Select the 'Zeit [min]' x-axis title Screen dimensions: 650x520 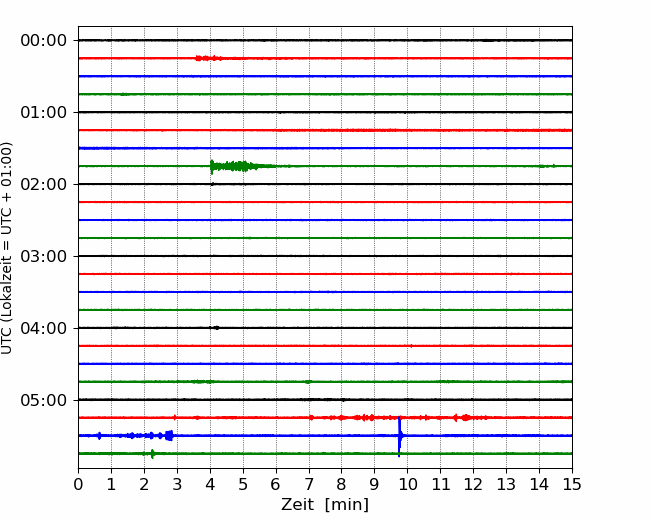(325, 505)
